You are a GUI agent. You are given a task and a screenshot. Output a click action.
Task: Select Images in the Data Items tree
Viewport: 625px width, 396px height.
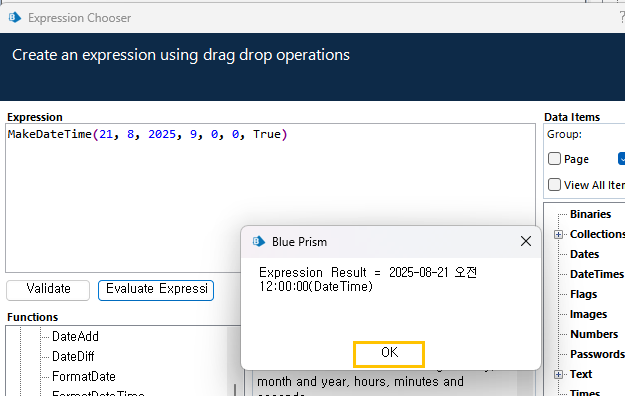pyautogui.click(x=588, y=314)
